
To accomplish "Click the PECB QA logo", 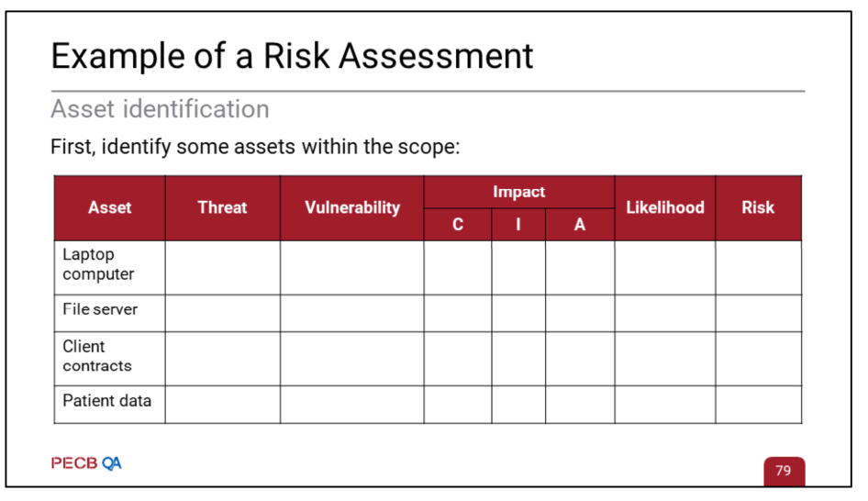I will point(86,462).
